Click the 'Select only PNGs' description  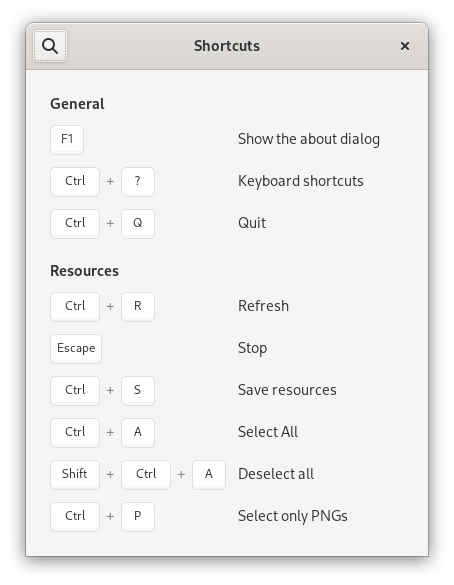(293, 516)
